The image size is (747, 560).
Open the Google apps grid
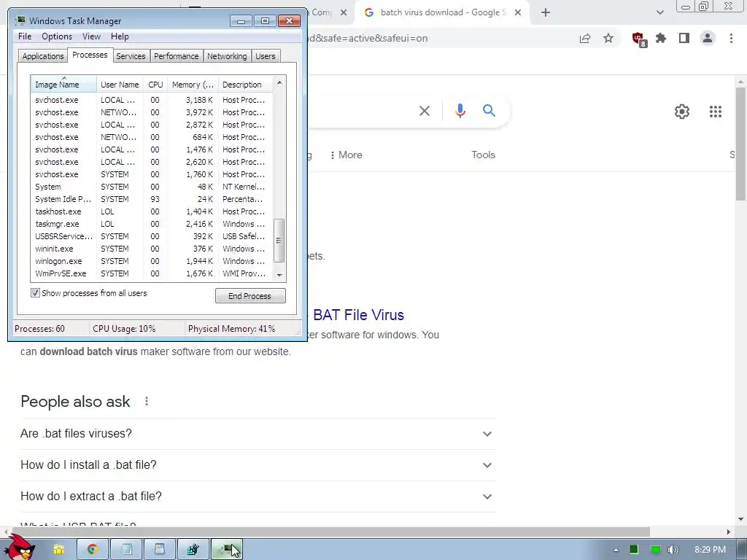click(x=716, y=112)
